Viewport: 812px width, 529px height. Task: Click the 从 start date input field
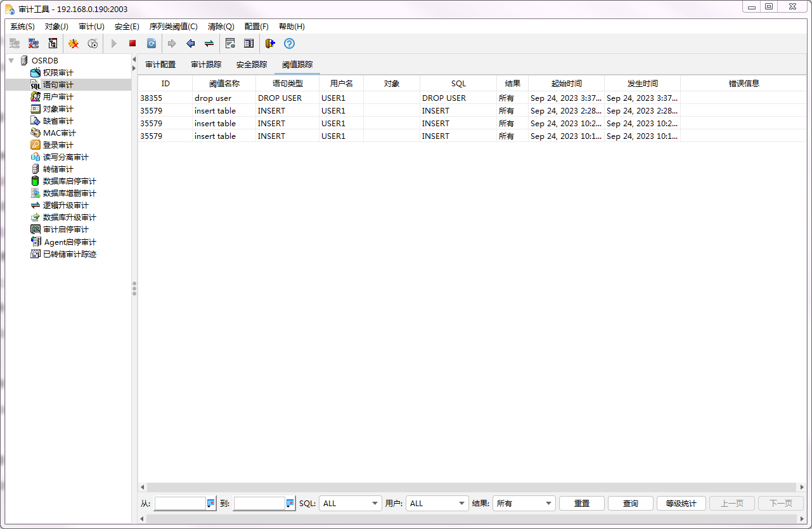179,504
